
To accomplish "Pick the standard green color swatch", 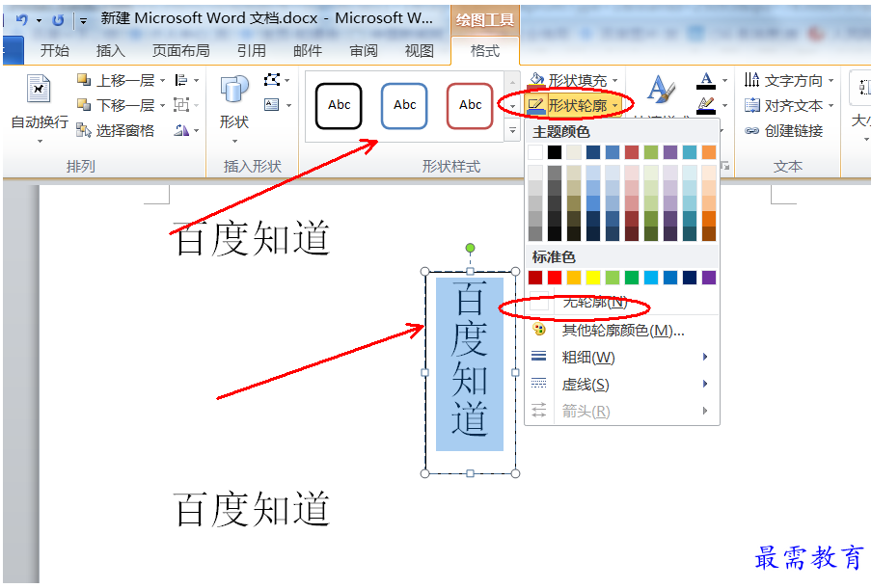I will (632, 278).
